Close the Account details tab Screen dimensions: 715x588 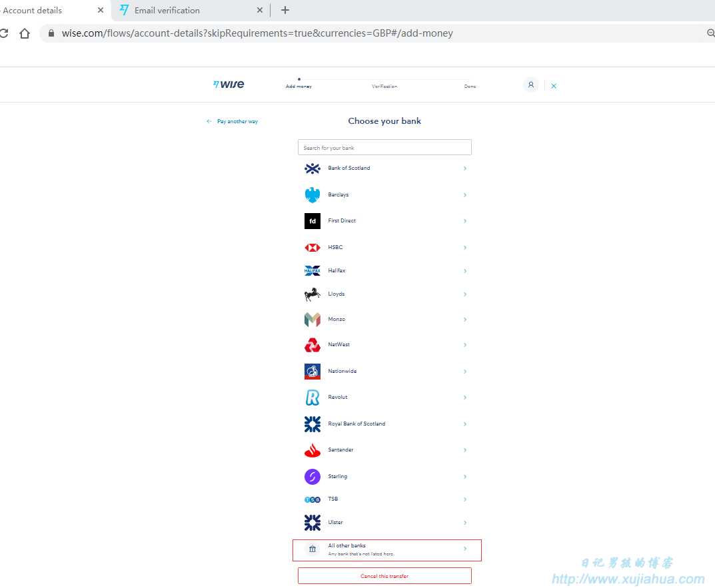101,10
